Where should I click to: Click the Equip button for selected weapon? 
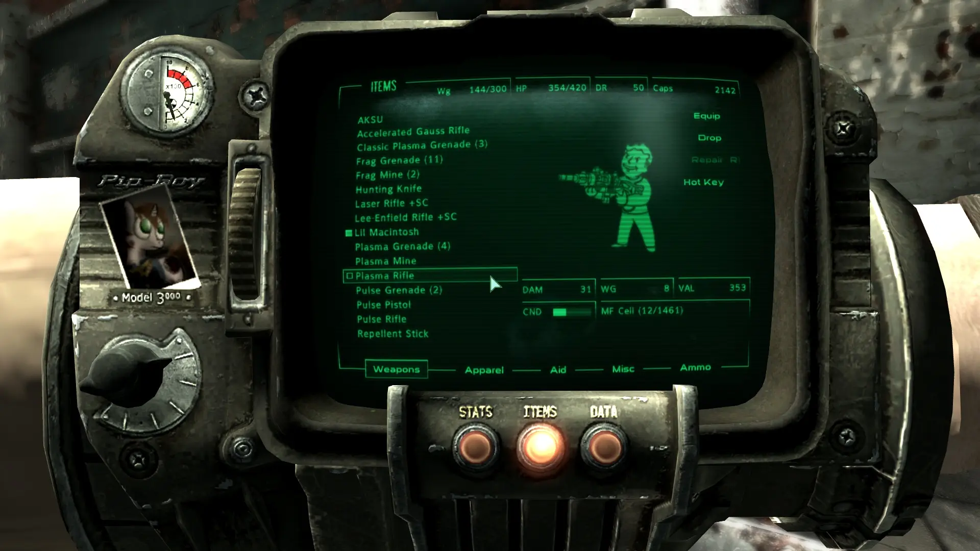coord(707,115)
